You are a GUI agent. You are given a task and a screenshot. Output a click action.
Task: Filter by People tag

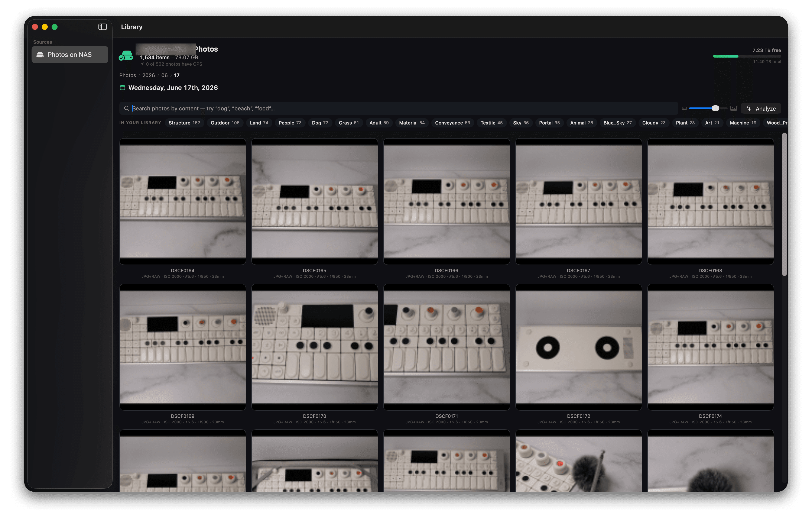pos(290,123)
